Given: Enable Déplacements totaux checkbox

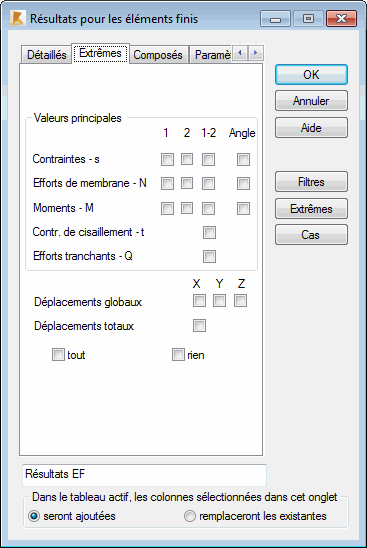Looking at the screenshot, I should 199,325.
